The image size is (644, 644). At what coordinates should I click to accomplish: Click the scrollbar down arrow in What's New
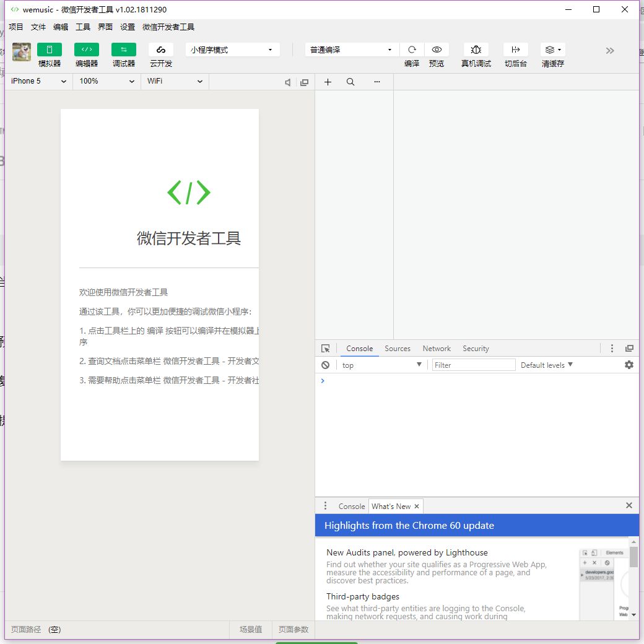click(x=633, y=615)
